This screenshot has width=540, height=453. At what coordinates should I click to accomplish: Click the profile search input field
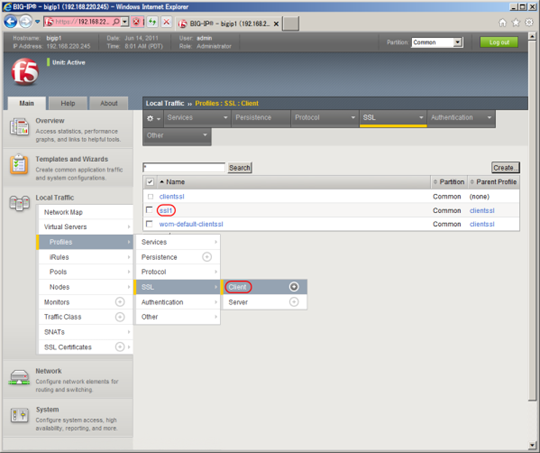184,167
